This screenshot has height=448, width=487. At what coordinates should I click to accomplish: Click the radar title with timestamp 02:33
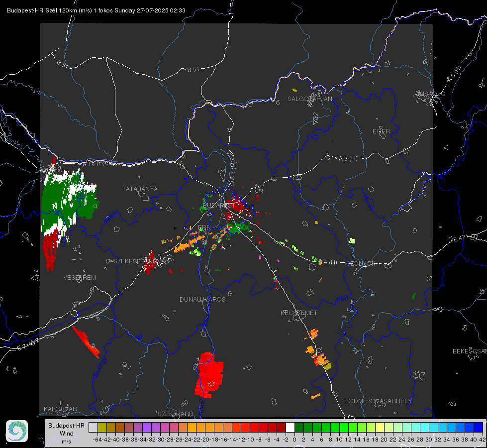coord(96,10)
